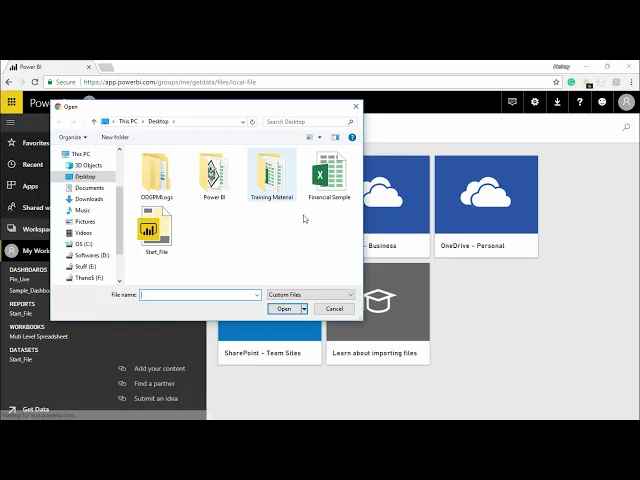Viewport: 640px width, 480px height.
Task: Select the ODGPMLogs folder
Action: tap(157, 176)
